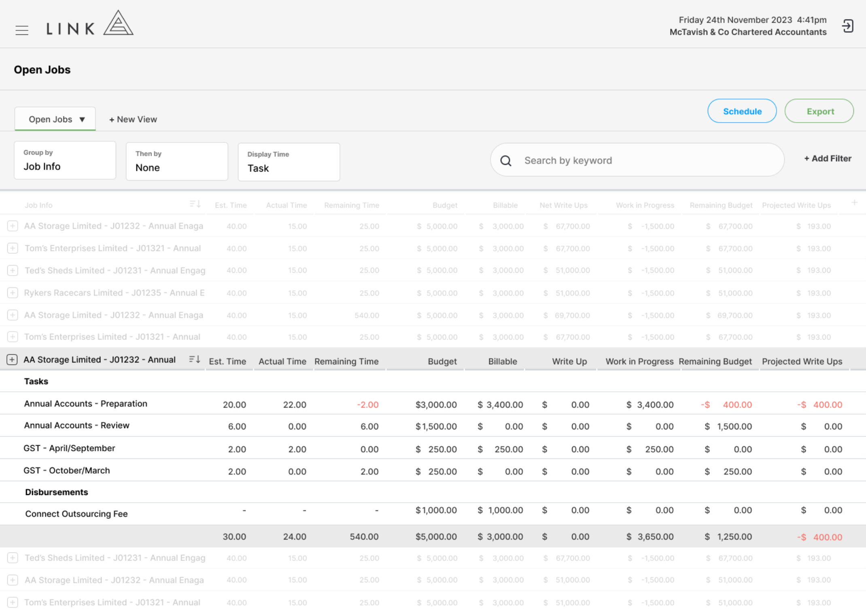
Task: Click the logout icon at top right
Action: (847, 26)
